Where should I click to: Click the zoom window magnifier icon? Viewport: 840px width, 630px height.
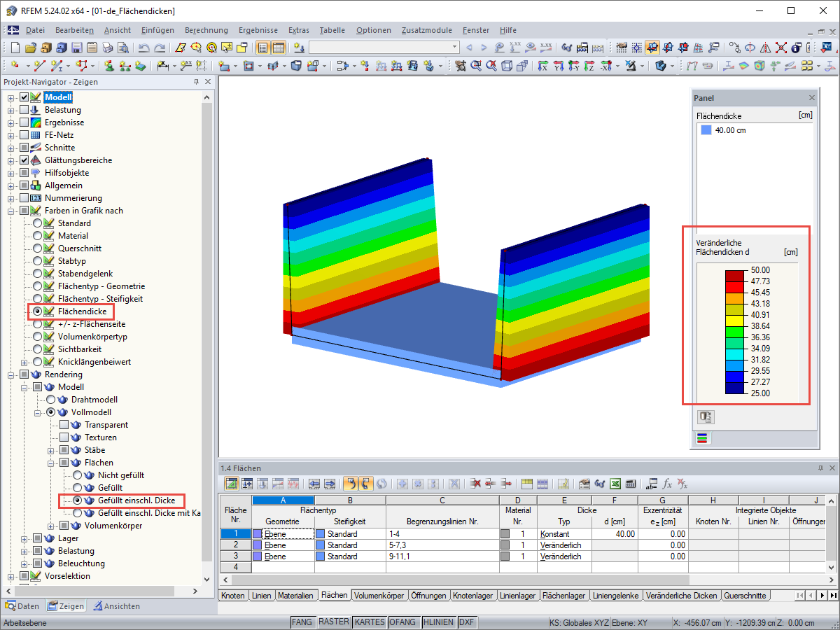click(x=475, y=65)
